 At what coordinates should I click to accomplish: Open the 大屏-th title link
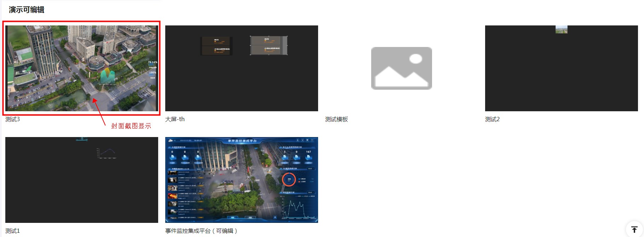(x=175, y=119)
